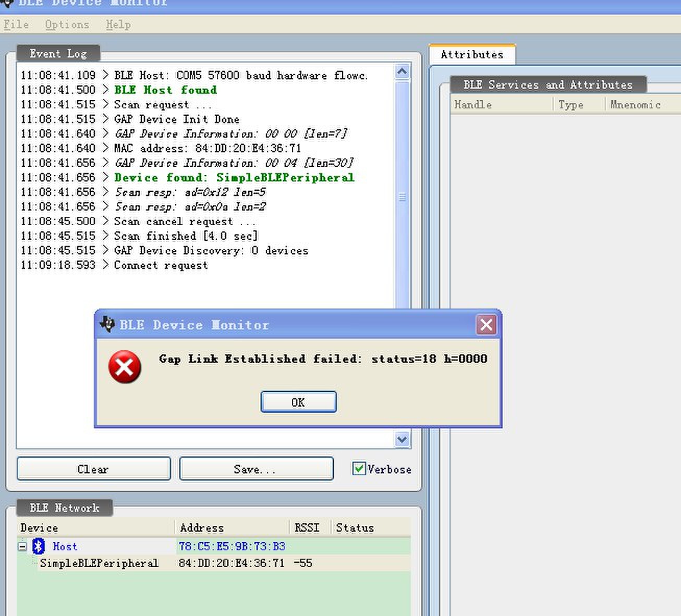Click the event log scroll down arrow
Screen dimensions: 681x616
pos(402,439)
